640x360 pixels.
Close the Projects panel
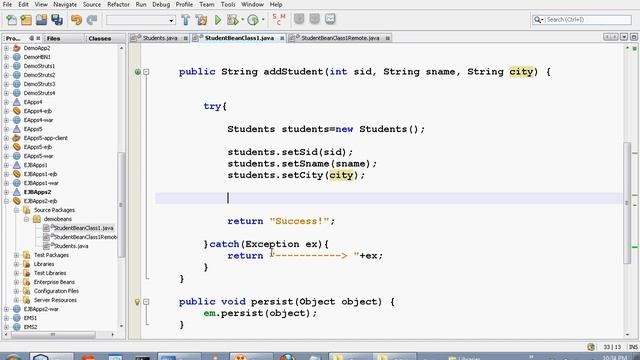tap(38, 38)
